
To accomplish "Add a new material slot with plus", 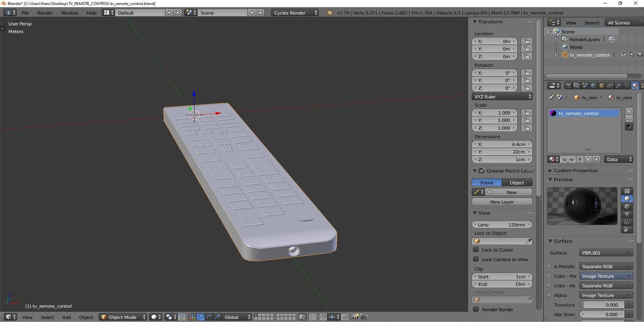I will pyautogui.click(x=629, y=111).
